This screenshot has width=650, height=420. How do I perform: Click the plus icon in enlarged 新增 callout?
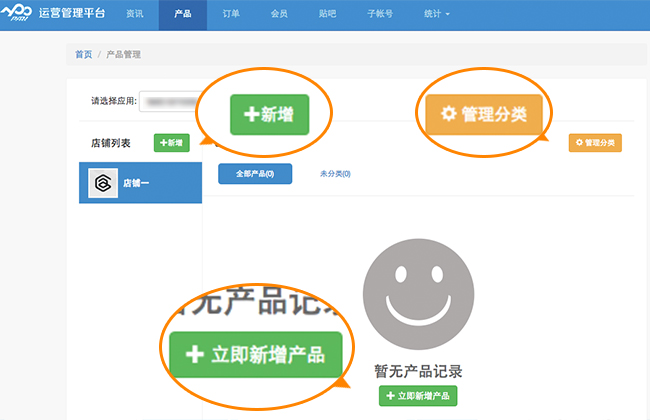click(x=251, y=114)
